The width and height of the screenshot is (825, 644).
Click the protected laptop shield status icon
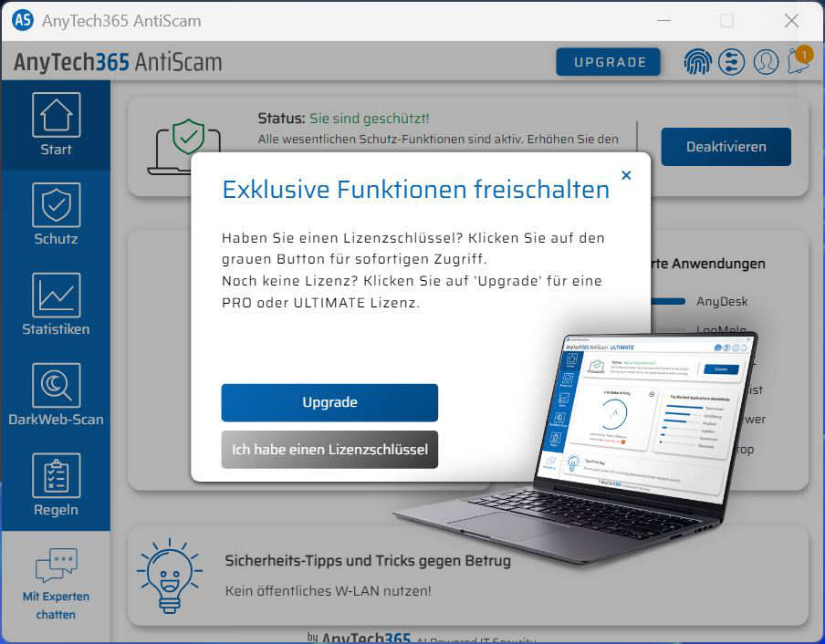(x=183, y=147)
